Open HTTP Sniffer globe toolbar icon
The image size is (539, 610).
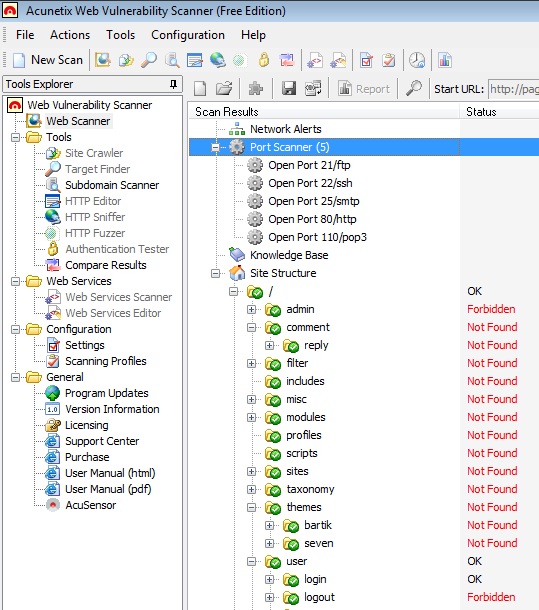coord(218,60)
